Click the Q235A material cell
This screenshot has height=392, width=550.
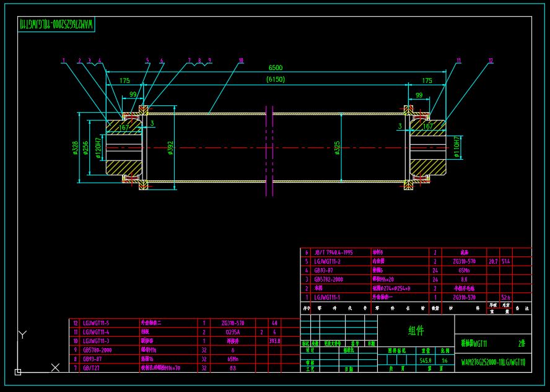[x=233, y=332]
